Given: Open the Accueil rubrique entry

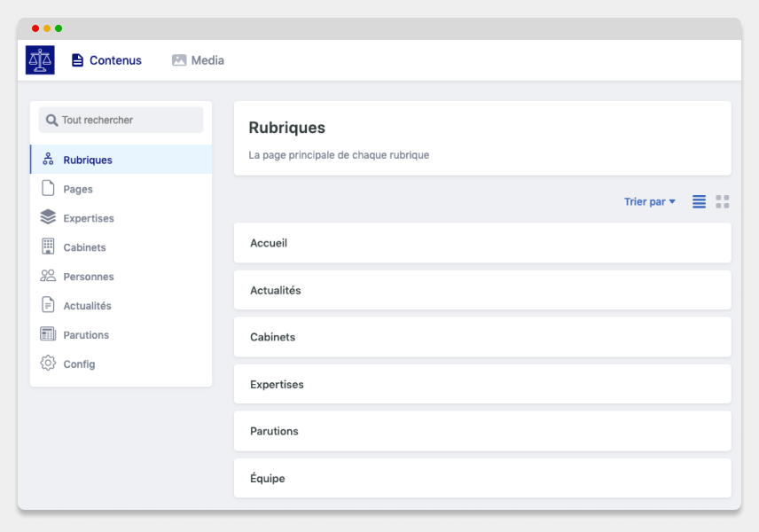Looking at the screenshot, I should tap(482, 243).
